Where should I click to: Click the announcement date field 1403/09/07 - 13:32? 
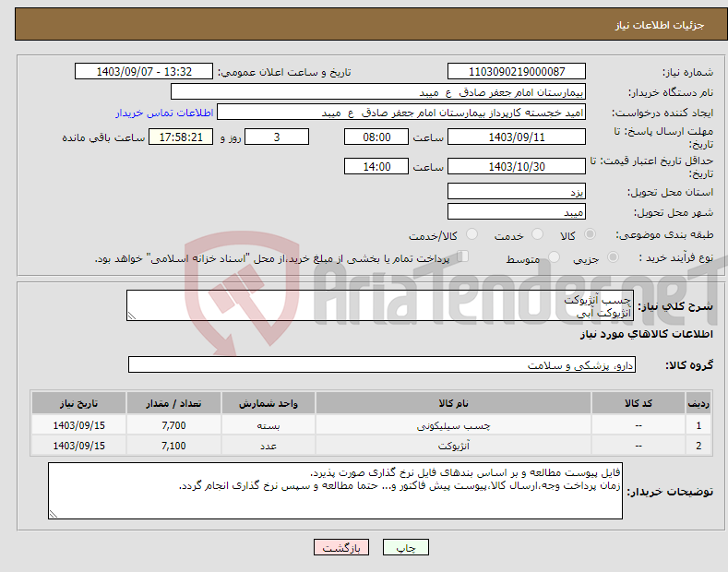point(144,72)
